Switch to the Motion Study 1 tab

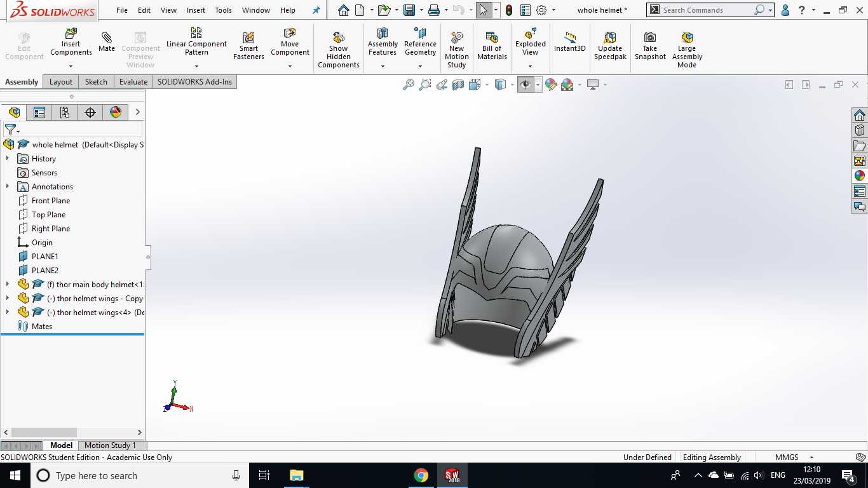point(110,445)
